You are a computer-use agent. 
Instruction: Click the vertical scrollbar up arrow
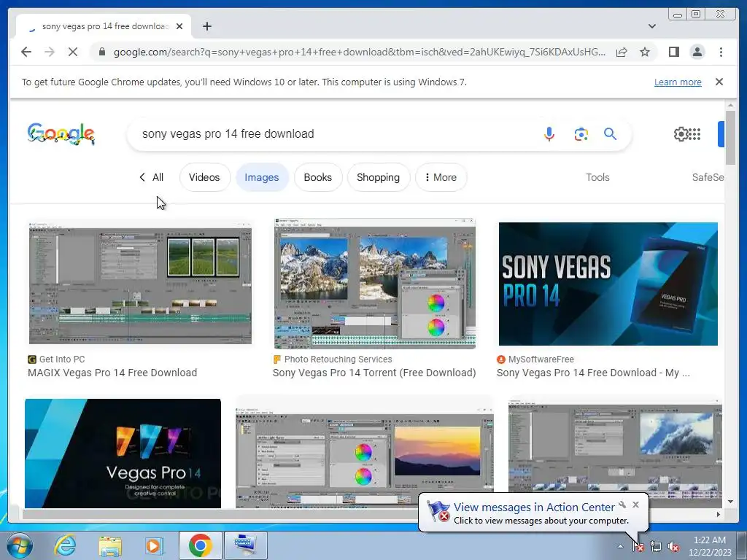pyautogui.click(x=731, y=105)
